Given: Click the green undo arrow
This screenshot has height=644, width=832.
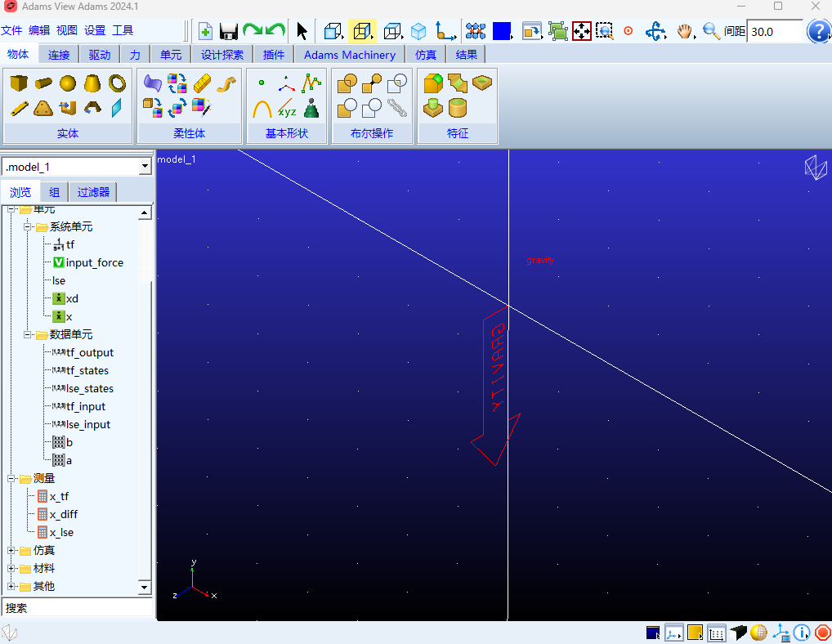Looking at the screenshot, I should coord(275,30).
